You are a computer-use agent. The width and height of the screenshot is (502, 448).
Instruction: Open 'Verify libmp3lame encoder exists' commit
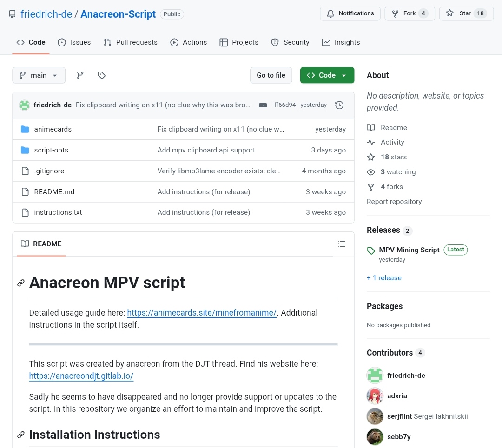coord(219,171)
